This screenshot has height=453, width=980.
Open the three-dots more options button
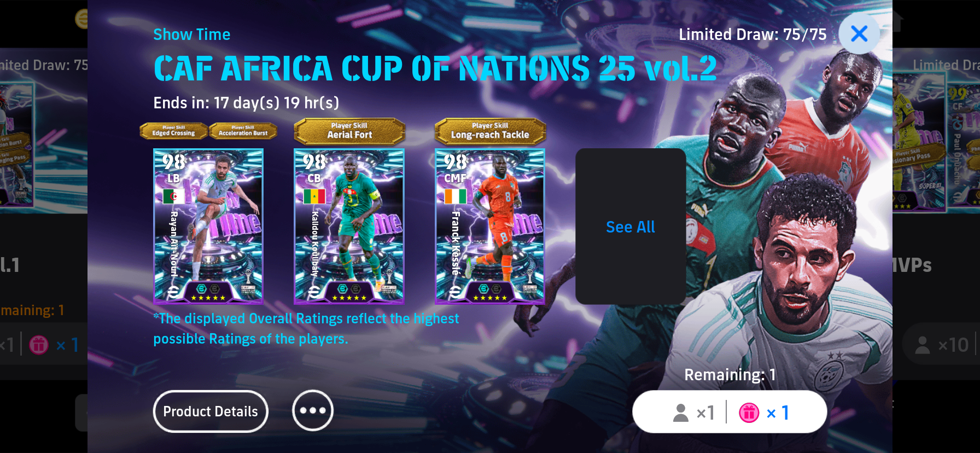313,410
